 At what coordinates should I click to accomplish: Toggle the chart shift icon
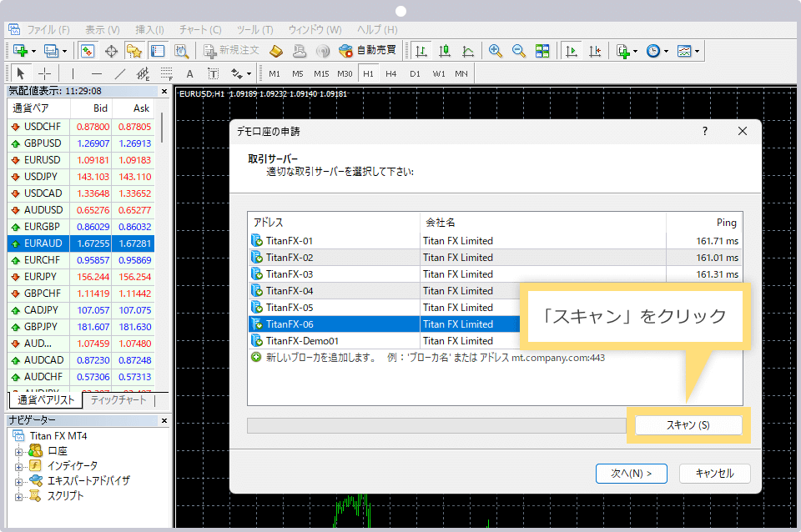[x=595, y=51]
